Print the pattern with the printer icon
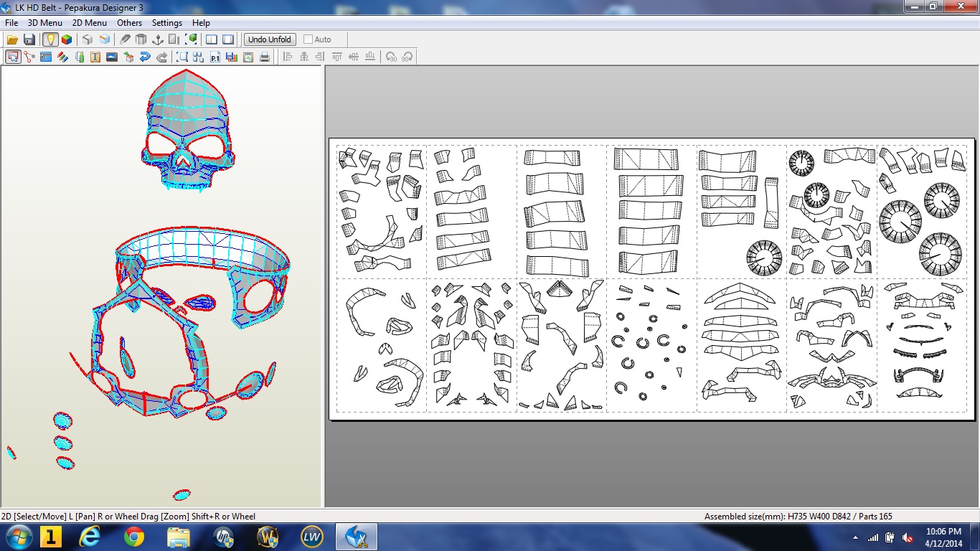Screen dimensions: 980x551 [x=265, y=57]
